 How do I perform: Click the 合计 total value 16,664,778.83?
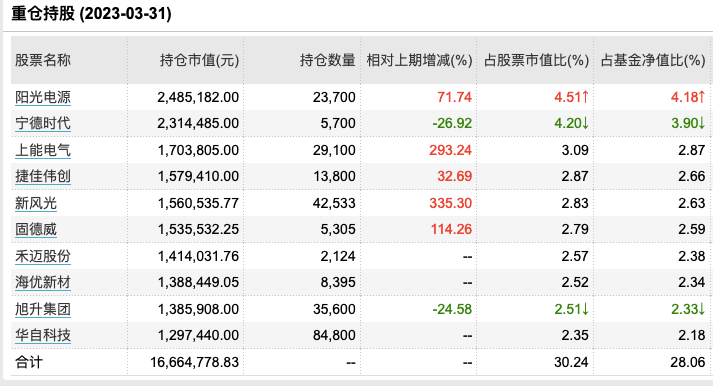coord(194,362)
